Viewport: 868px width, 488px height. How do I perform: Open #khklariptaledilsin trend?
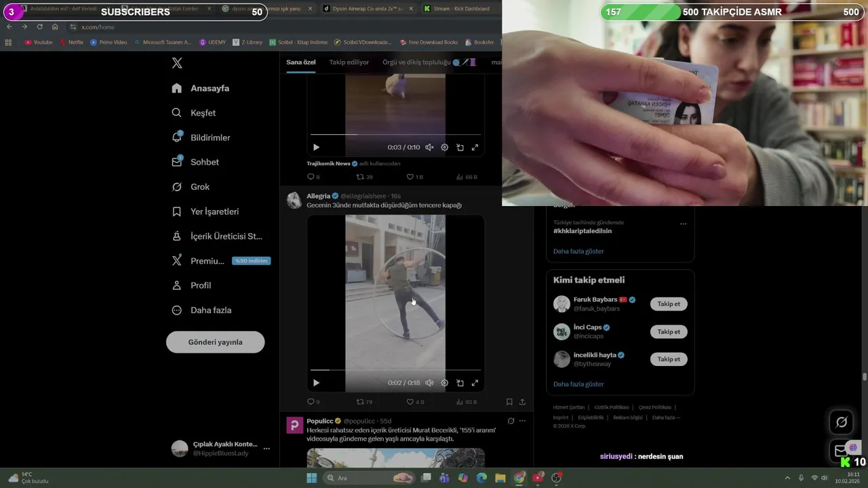(x=583, y=231)
